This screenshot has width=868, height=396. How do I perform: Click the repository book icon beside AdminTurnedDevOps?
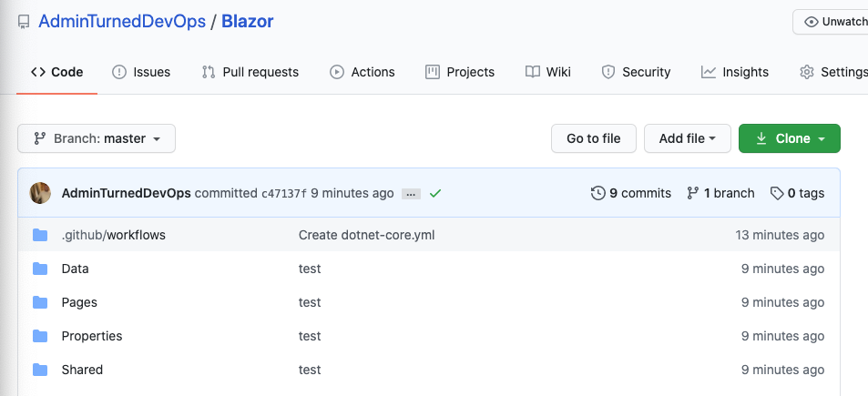click(24, 21)
